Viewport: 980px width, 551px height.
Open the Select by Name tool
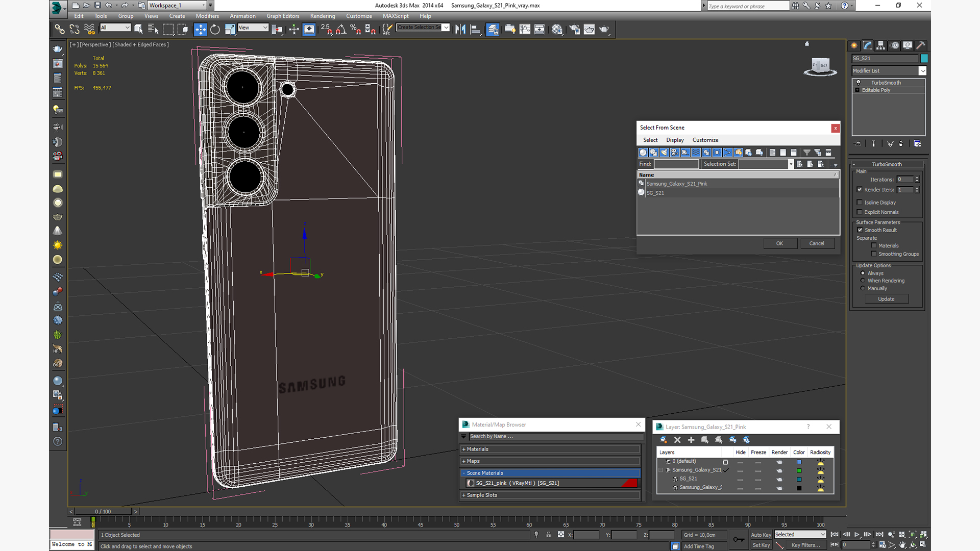[x=153, y=30]
